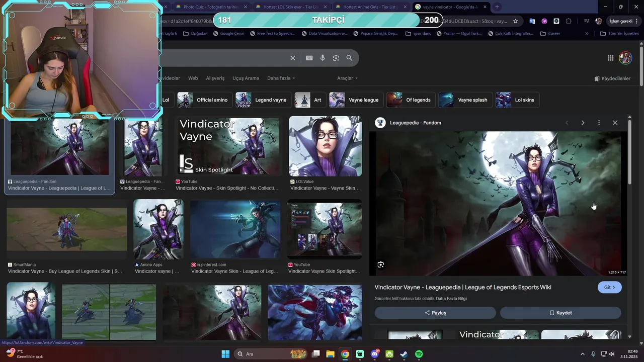Open the Doğadan bookmarks folder
Image resolution: width=644 pixels, height=362 pixels.
[x=195, y=34]
